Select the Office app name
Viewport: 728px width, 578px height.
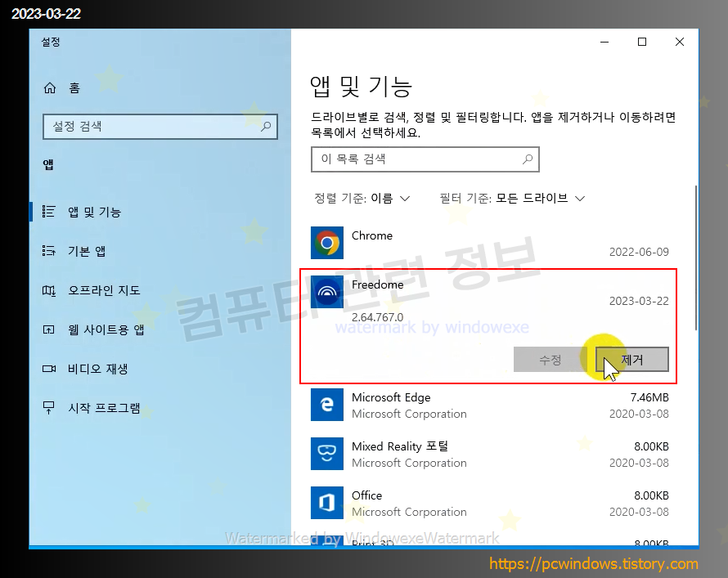(366, 495)
